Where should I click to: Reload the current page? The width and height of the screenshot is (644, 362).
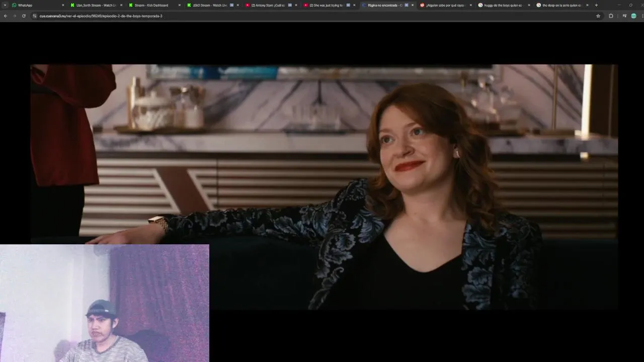(23, 16)
